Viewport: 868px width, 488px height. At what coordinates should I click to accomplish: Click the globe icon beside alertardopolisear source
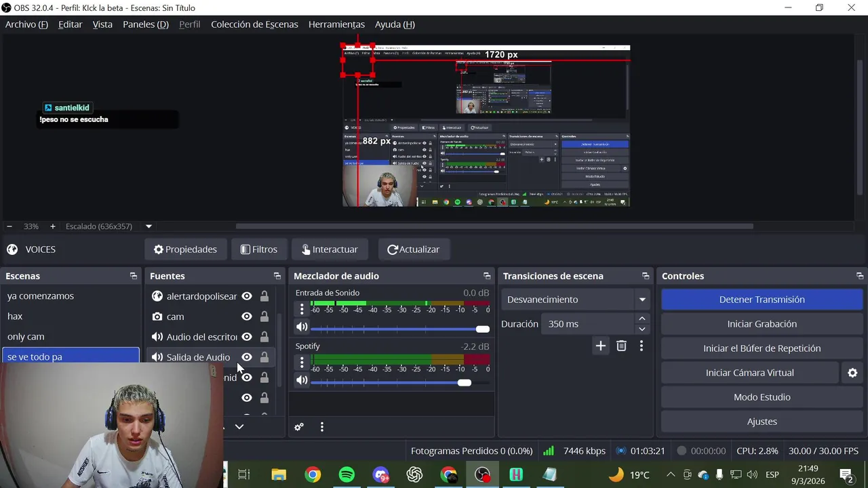pyautogui.click(x=157, y=296)
